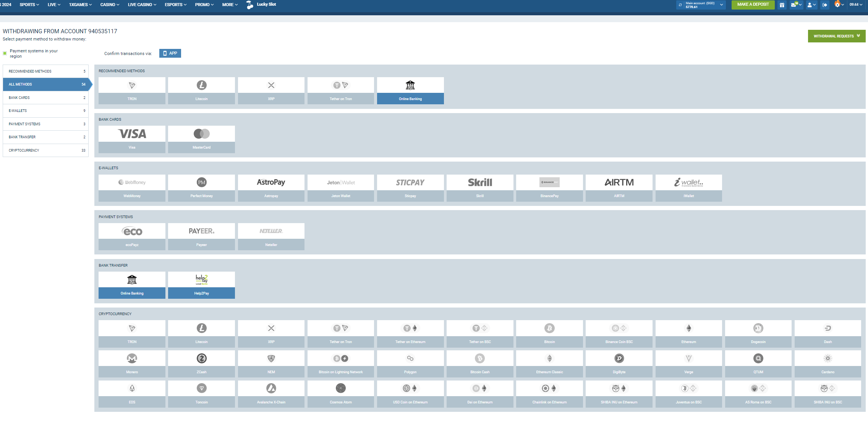The height and width of the screenshot is (421, 868).
Task: Expand the user profile dropdown
Action: (811, 5)
